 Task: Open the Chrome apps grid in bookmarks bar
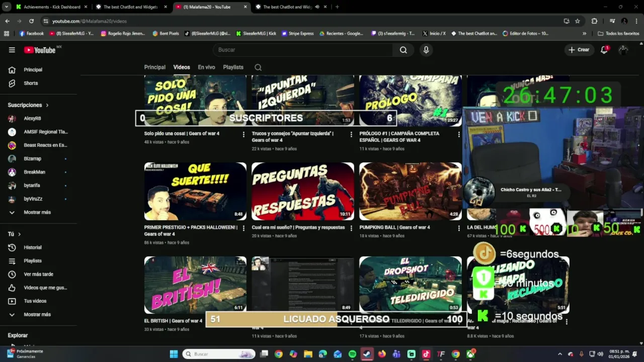[7, 34]
